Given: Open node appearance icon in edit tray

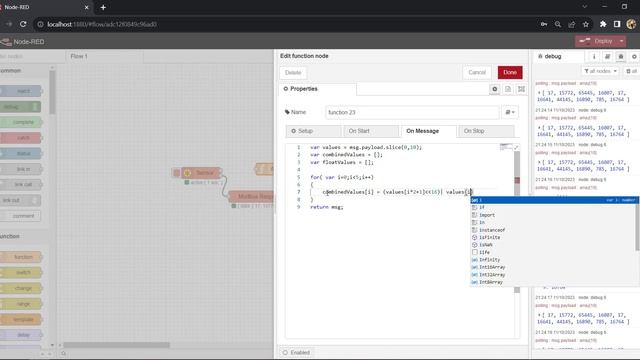Looking at the screenshot, I should pos(521,89).
